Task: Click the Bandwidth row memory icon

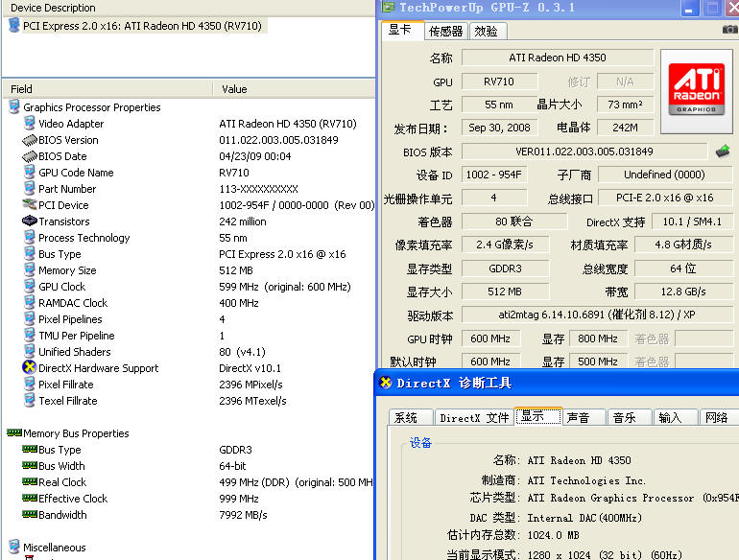Action: pos(29,514)
